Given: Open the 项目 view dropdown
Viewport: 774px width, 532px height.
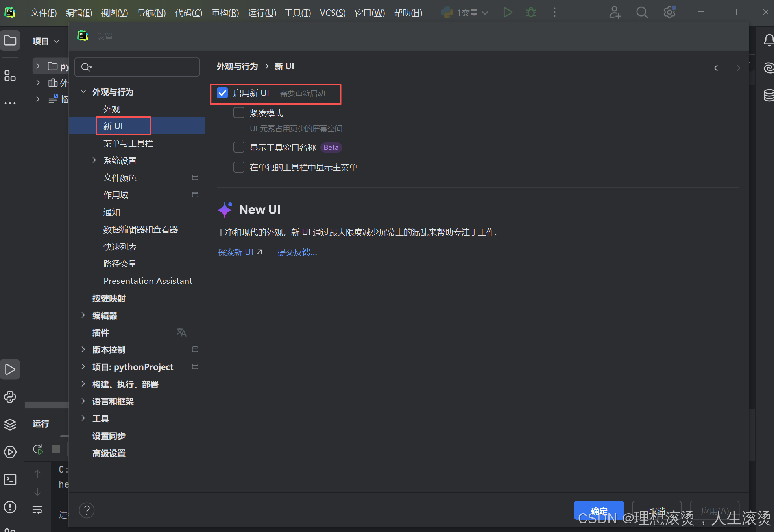Looking at the screenshot, I should pos(46,41).
